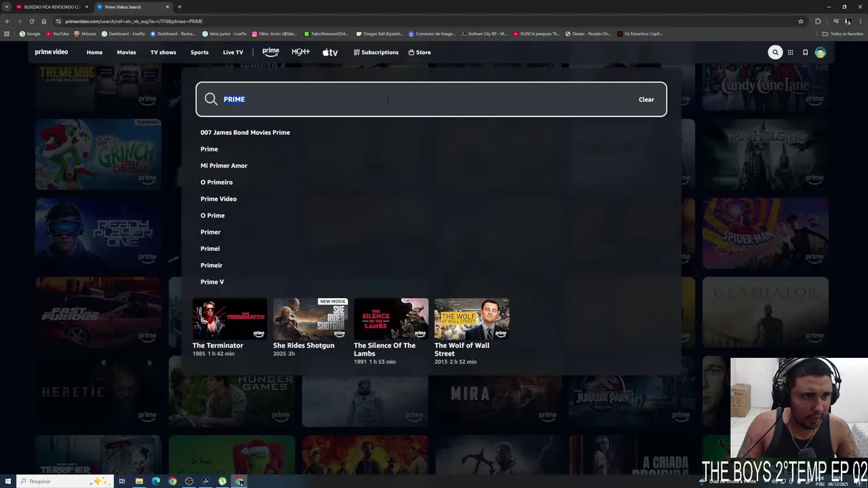Clear the search field
Screen dimensions: 868x488
point(646,100)
